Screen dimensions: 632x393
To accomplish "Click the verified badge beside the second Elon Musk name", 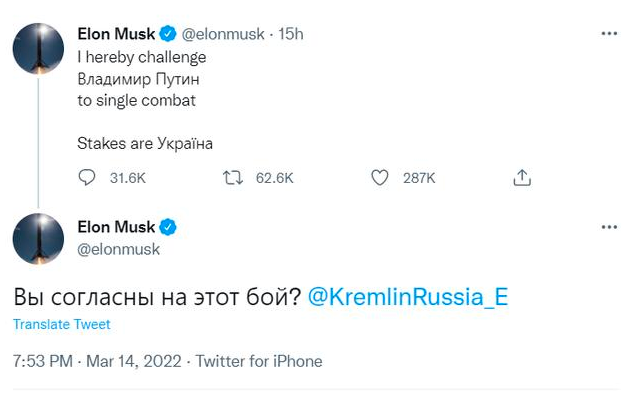I will [x=168, y=227].
